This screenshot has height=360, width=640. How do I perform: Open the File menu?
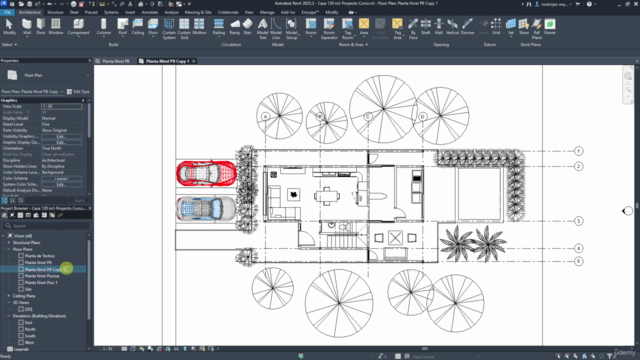(x=7, y=12)
